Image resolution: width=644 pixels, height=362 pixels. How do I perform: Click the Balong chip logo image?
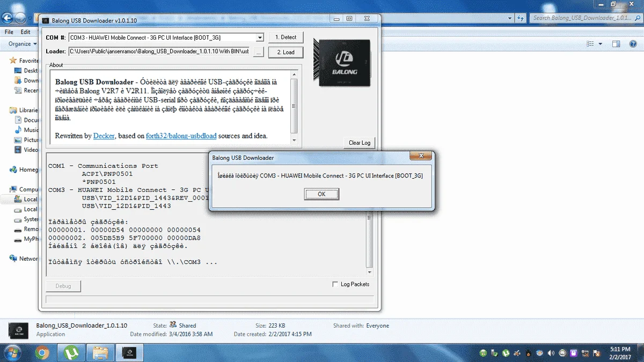point(342,62)
